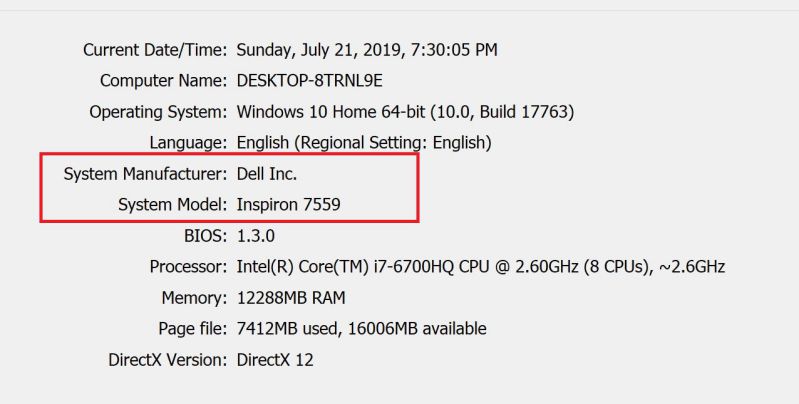Select the DESKTOP-8TRNL9E computer name
Screen dimensions: 799x404
(x=309, y=81)
